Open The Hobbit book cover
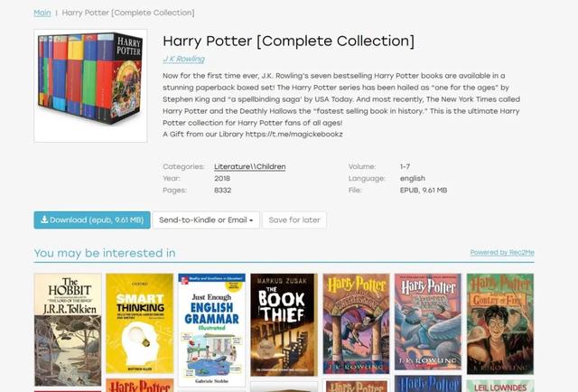The width and height of the screenshot is (578, 392). click(68, 330)
